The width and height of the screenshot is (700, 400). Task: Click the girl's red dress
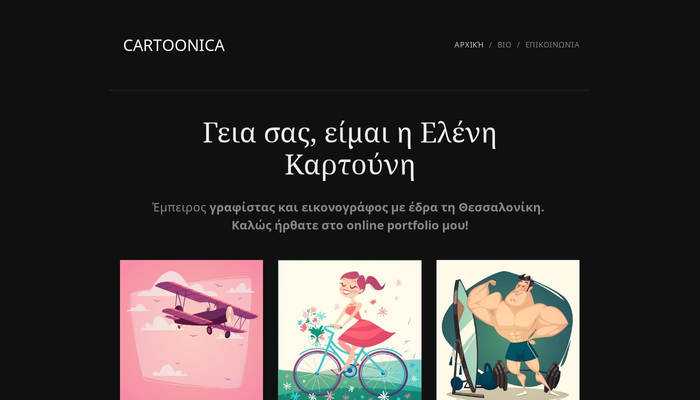tap(362, 329)
